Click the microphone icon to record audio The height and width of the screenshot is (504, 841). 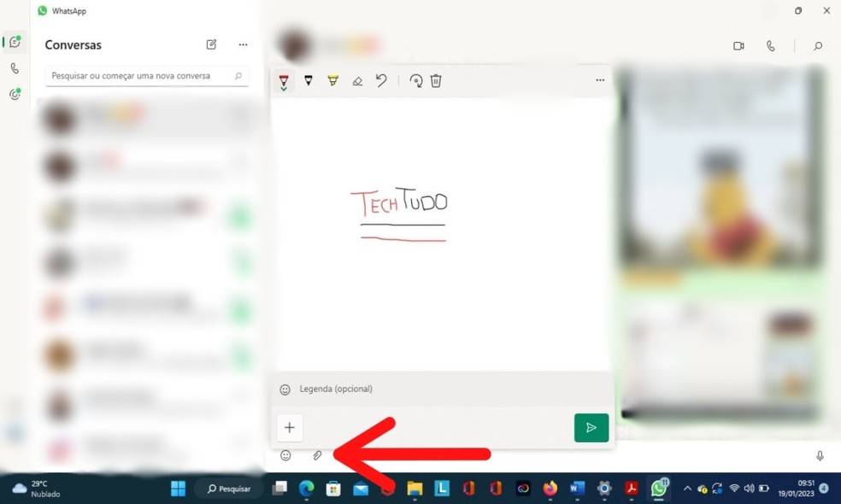820,455
